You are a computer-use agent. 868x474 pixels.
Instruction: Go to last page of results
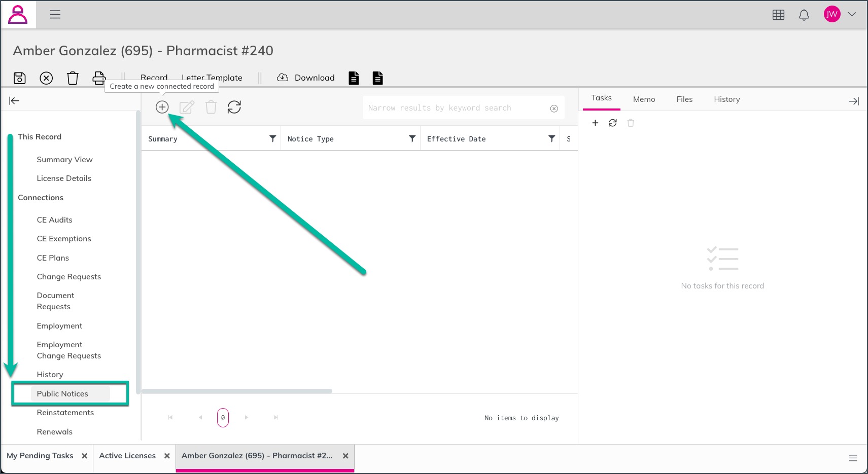coord(276,418)
